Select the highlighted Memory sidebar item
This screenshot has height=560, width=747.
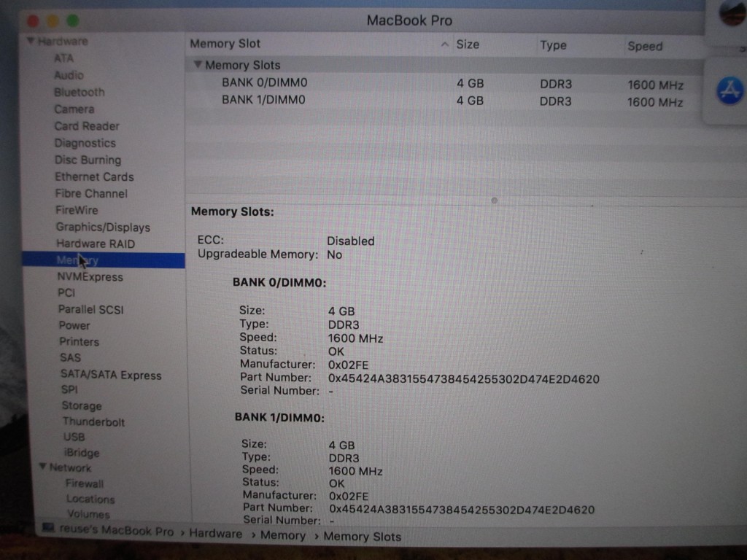coord(104,260)
